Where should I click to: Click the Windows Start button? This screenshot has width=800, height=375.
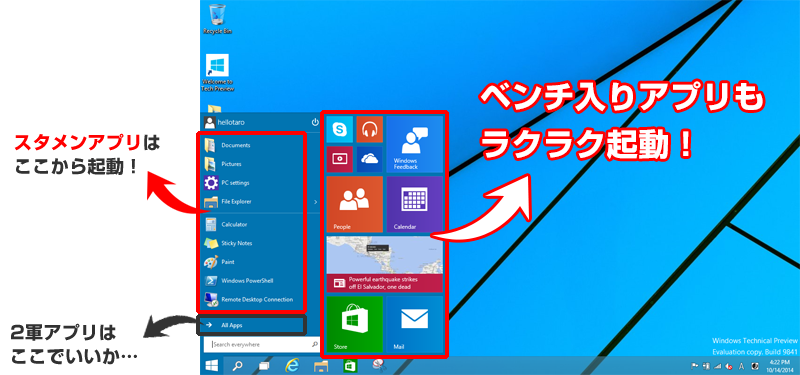(212, 365)
